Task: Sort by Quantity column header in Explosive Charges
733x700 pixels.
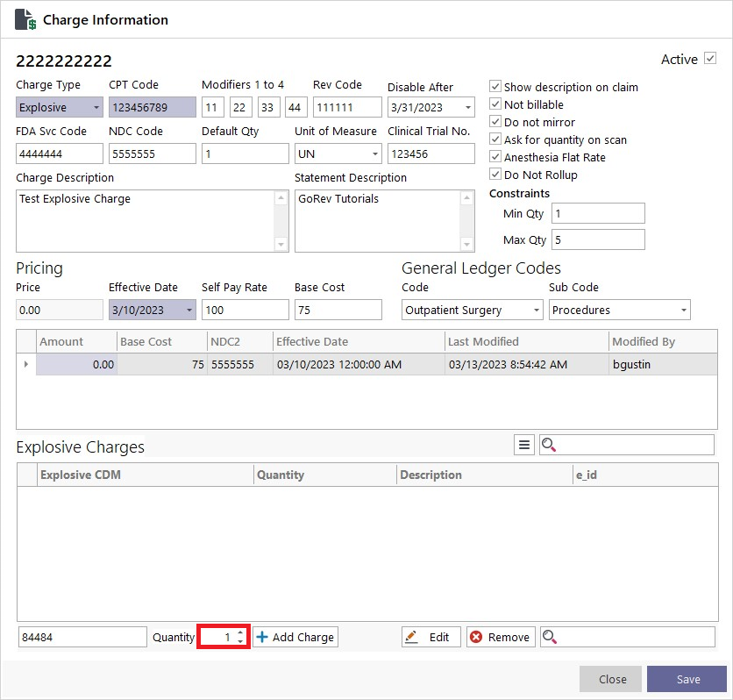Action: point(325,475)
